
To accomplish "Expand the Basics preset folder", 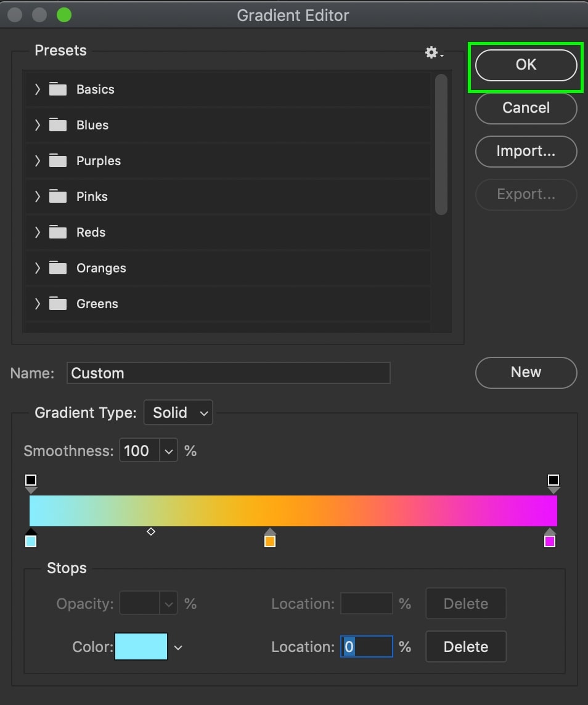I will point(38,89).
